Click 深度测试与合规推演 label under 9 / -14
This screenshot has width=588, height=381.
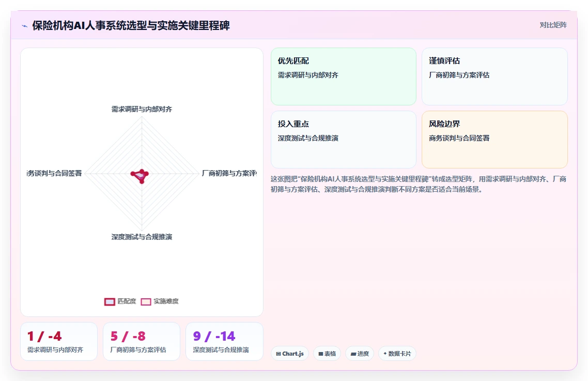[x=221, y=350]
